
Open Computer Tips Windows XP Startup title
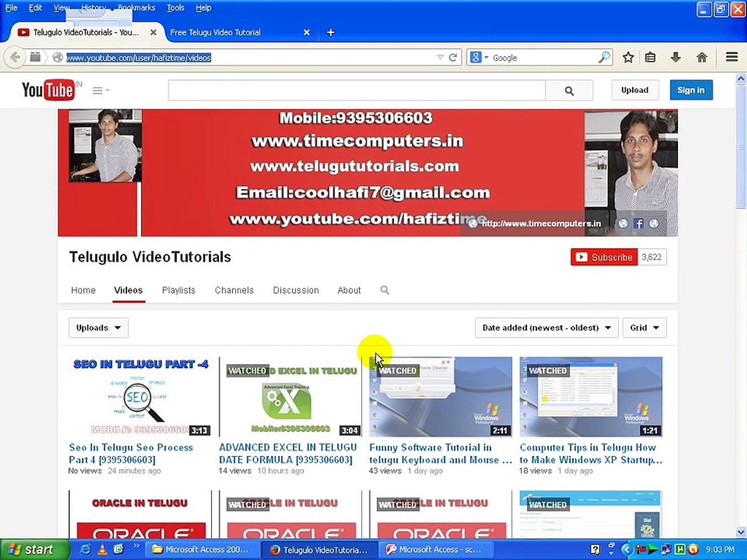pos(591,454)
